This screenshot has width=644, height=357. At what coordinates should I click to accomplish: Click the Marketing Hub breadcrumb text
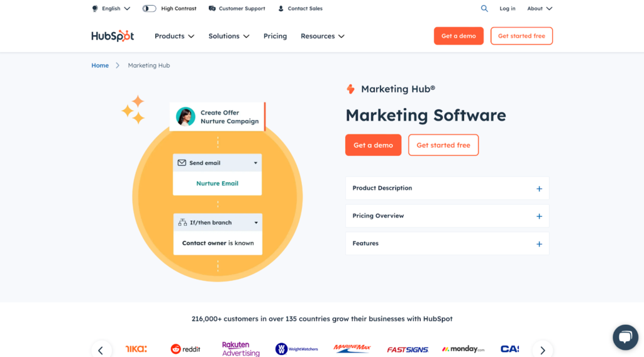pyautogui.click(x=148, y=65)
